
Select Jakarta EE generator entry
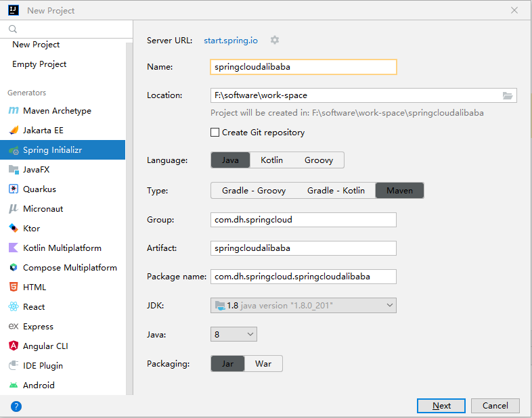[63, 131]
